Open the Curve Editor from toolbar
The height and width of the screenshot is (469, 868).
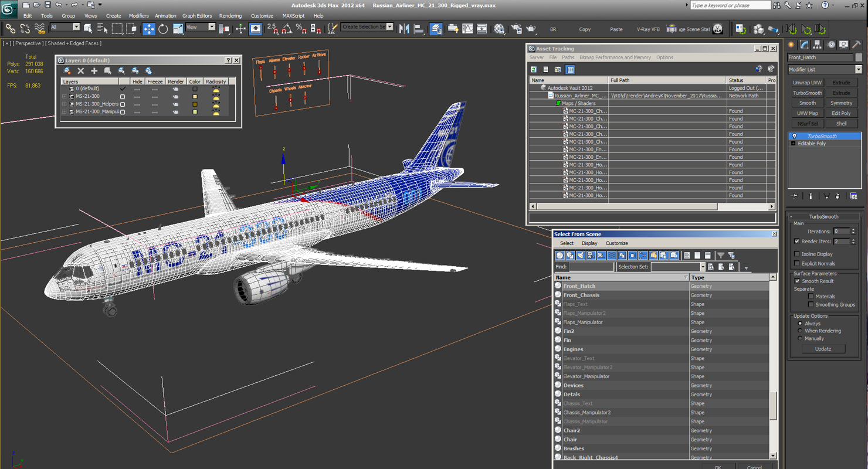pos(467,28)
